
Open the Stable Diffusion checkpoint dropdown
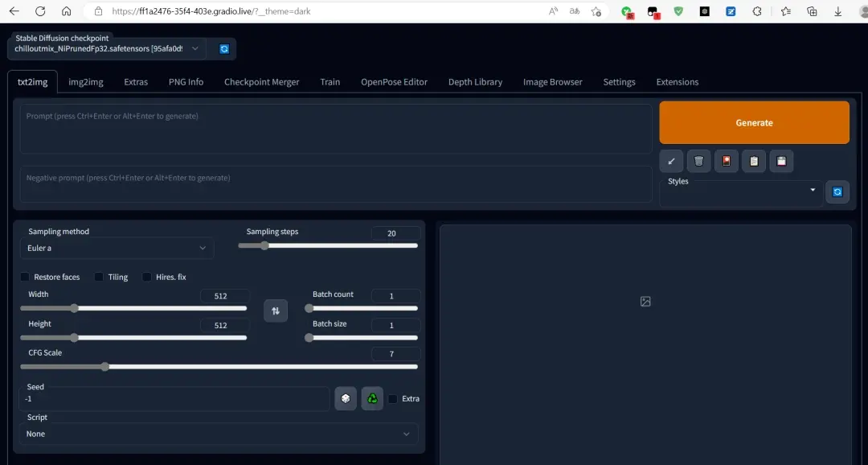[106, 49]
